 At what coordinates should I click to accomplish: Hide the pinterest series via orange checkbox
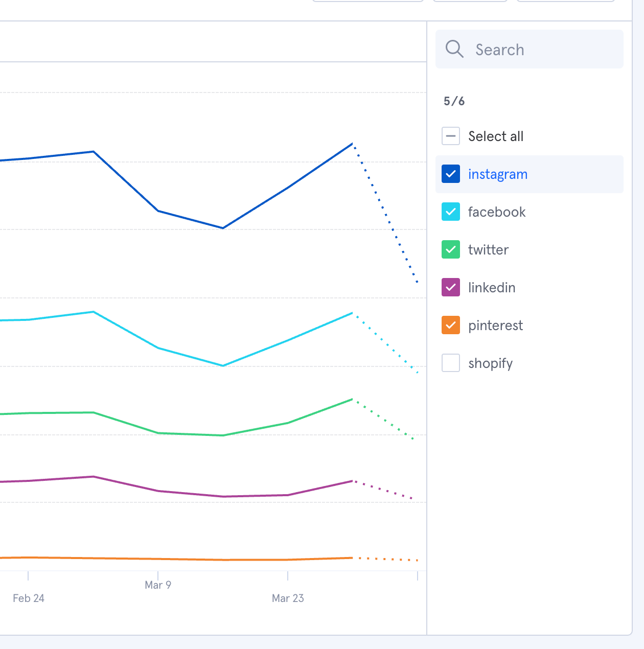click(451, 326)
